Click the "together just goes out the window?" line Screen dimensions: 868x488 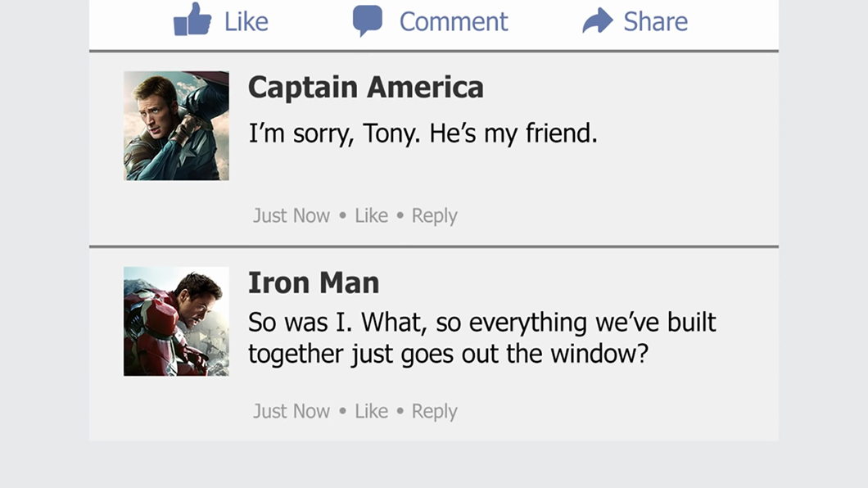click(x=448, y=355)
